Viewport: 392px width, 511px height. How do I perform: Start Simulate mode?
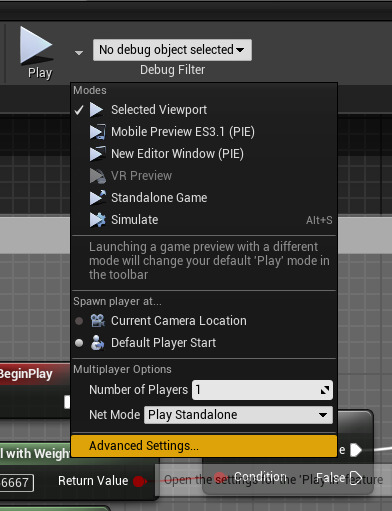[204, 220]
